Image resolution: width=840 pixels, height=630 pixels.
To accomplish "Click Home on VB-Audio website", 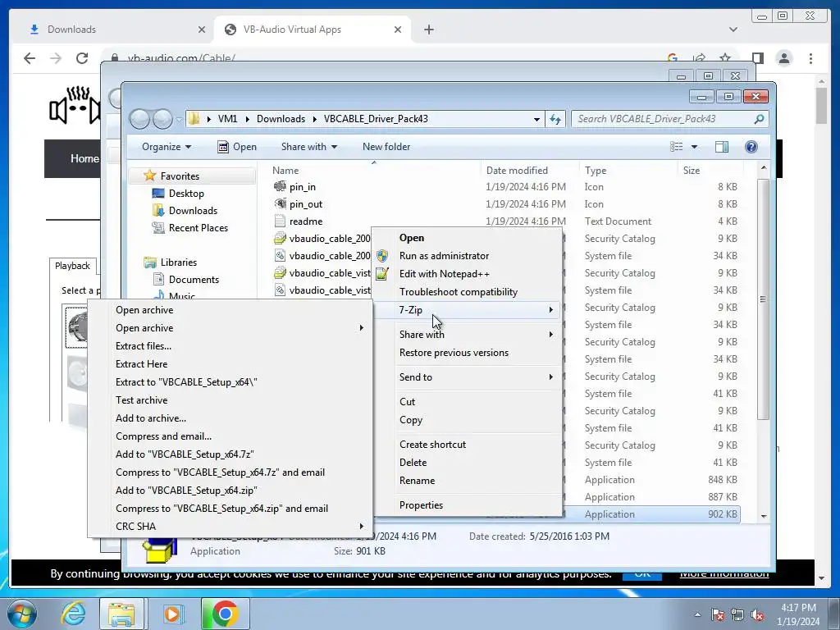I will coord(84,158).
